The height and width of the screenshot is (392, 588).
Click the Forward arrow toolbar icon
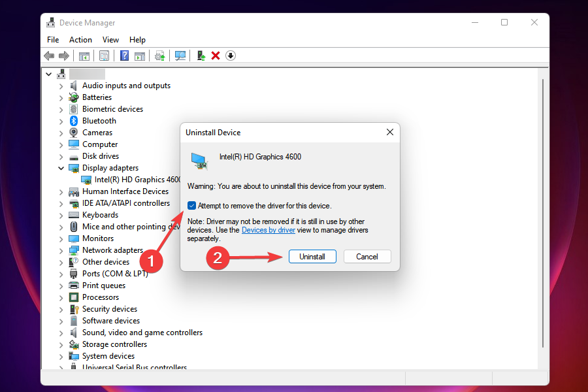click(x=64, y=56)
